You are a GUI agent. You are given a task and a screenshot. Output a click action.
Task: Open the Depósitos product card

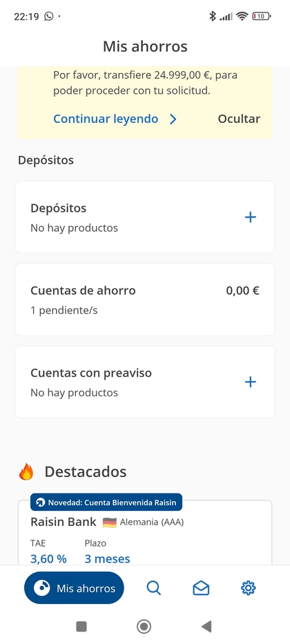pos(145,217)
